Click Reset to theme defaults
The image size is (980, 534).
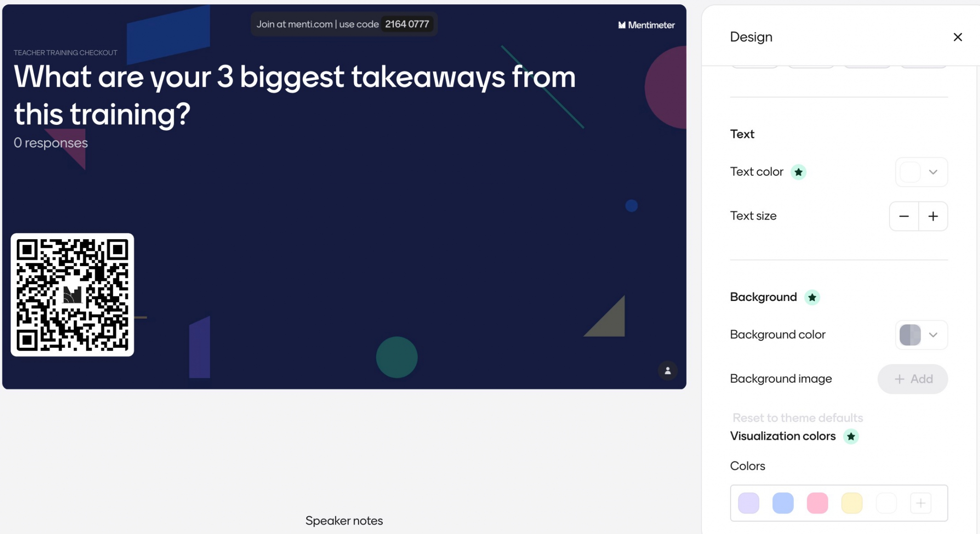[x=798, y=418]
